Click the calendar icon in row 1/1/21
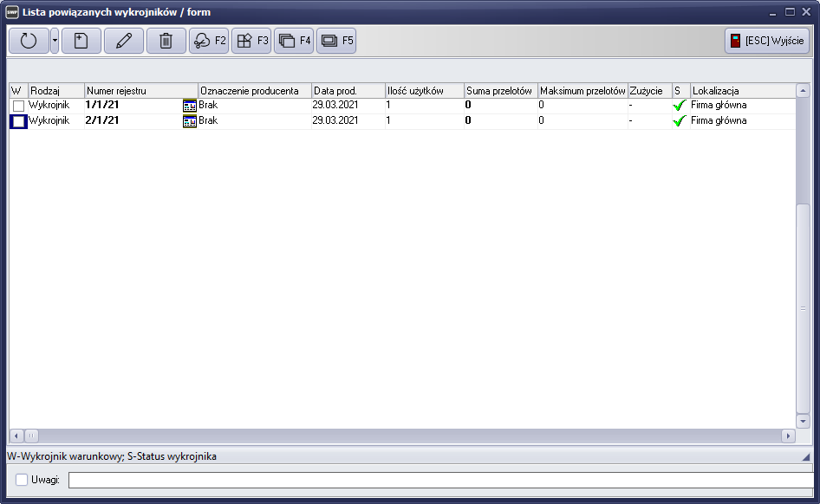 (190, 106)
